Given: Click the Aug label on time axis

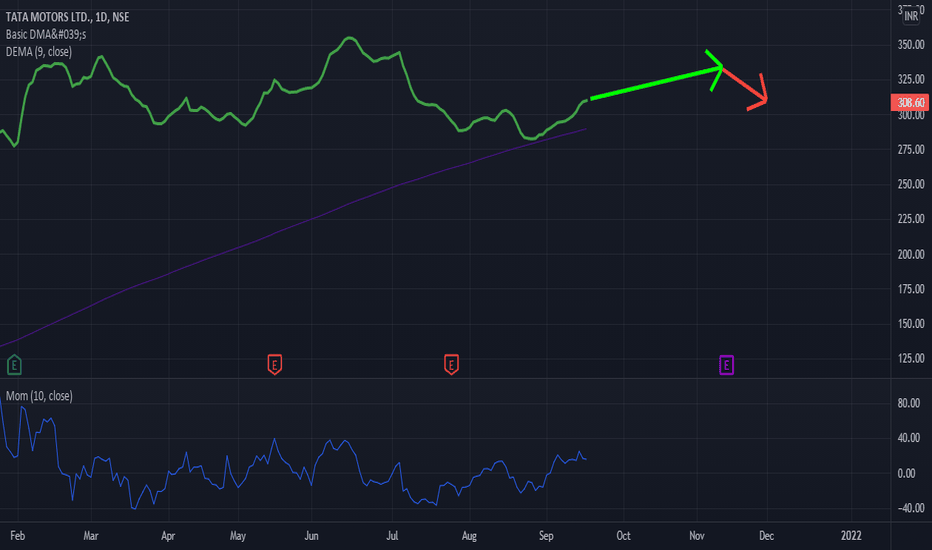Looking at the screenshot, I should coord(469,536).
